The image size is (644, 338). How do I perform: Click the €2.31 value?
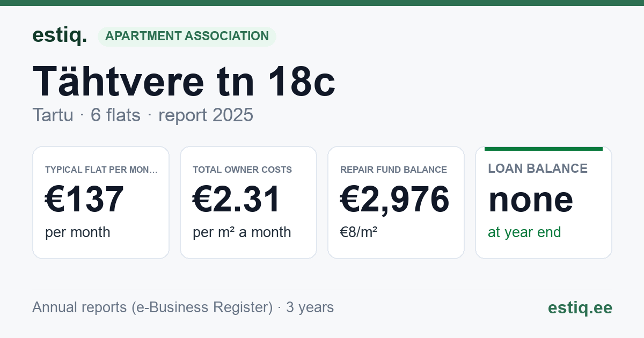237,200
